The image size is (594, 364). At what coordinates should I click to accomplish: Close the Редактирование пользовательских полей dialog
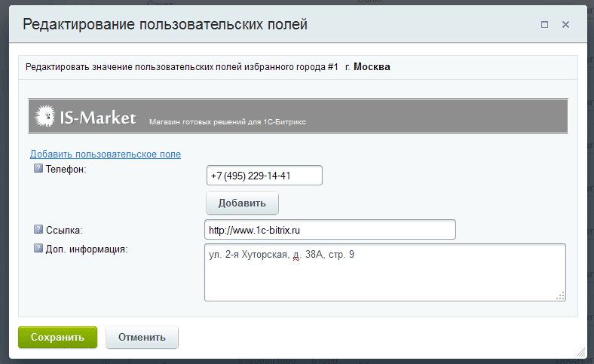pyautogui.click(x=565, y=25)
